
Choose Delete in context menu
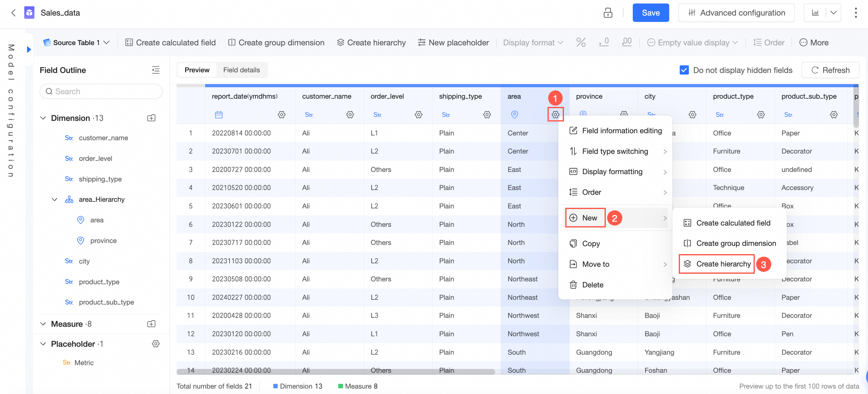click(615, 285)
